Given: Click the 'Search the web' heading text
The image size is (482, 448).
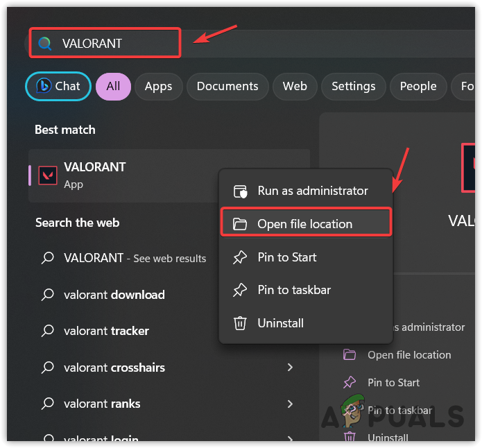Looking at the screenshot, I should point(77,223).
